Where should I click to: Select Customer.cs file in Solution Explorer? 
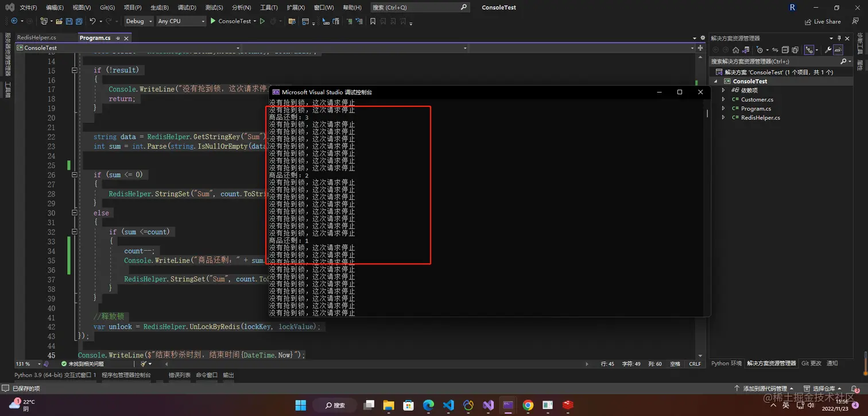pos(757,99)
